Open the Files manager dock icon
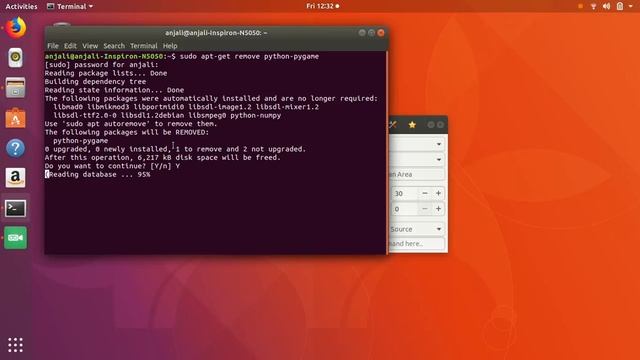640x360 pixels. coord(16,87)
